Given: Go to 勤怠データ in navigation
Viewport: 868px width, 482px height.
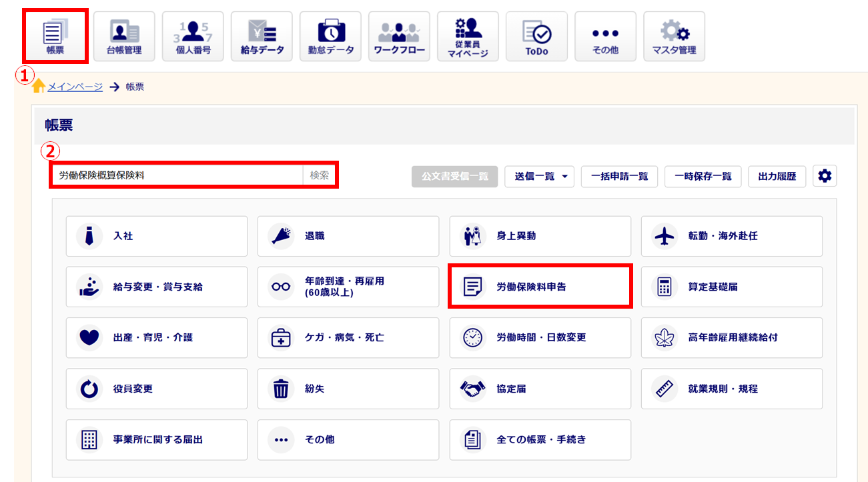Looking at the screenshot, I should coord(330,36).
